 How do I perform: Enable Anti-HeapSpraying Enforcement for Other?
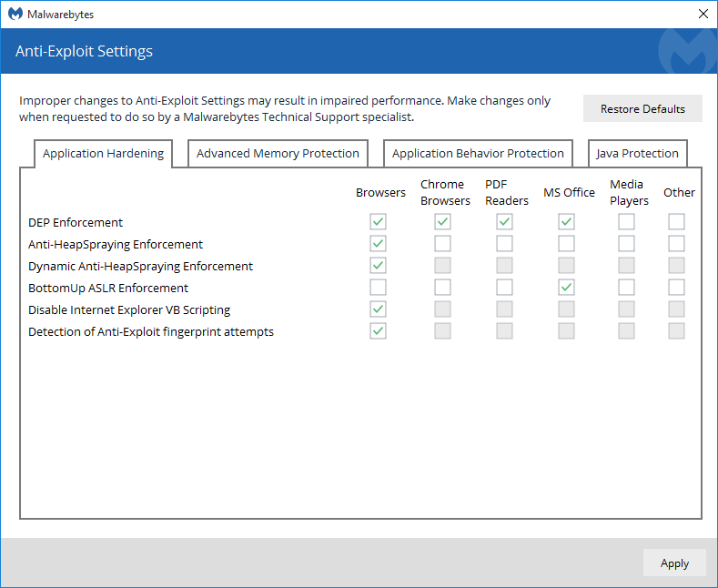[676, 244]
